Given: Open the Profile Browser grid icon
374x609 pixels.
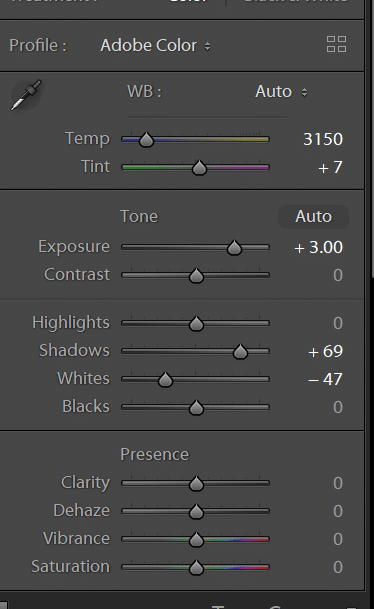Looking at the screenshot, I should (x=336, y=44).
